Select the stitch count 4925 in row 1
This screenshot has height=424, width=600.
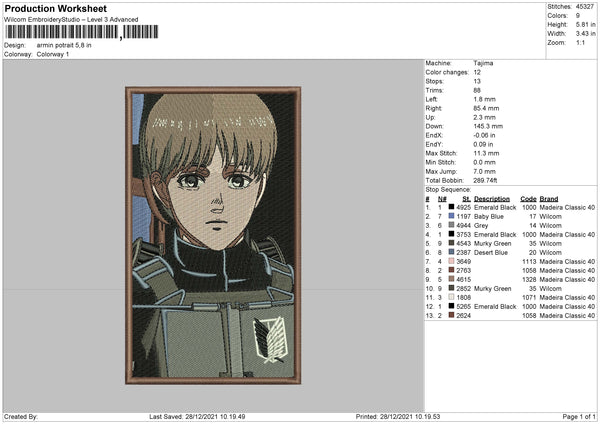pyautogui.click(x=463, y=207)
